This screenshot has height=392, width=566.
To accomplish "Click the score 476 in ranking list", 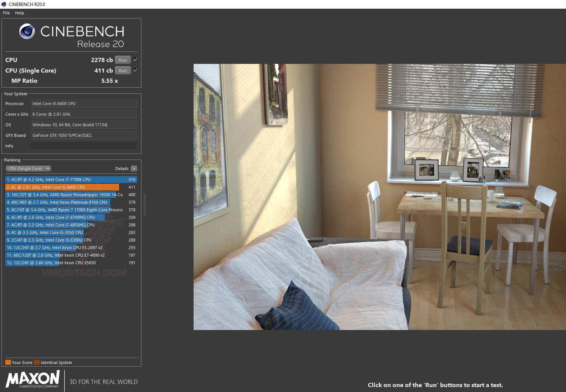I will click(132, 180).
